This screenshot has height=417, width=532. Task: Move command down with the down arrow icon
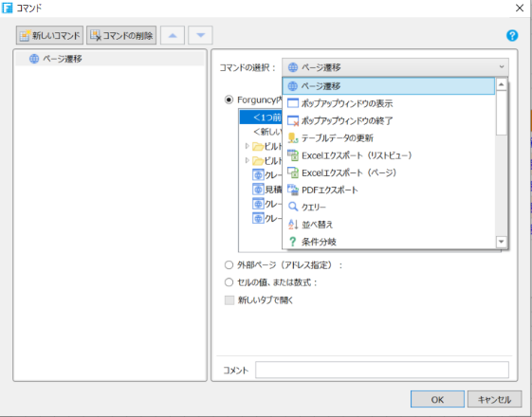click(200, 35)
